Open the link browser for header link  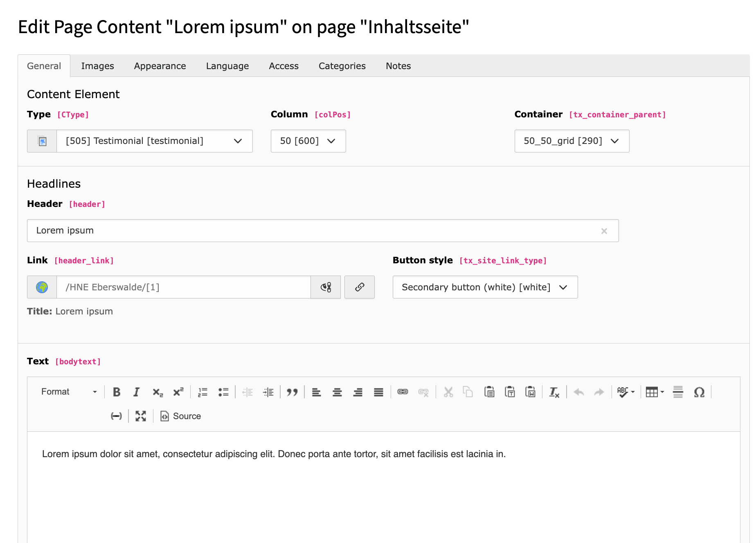pos(360,287)
